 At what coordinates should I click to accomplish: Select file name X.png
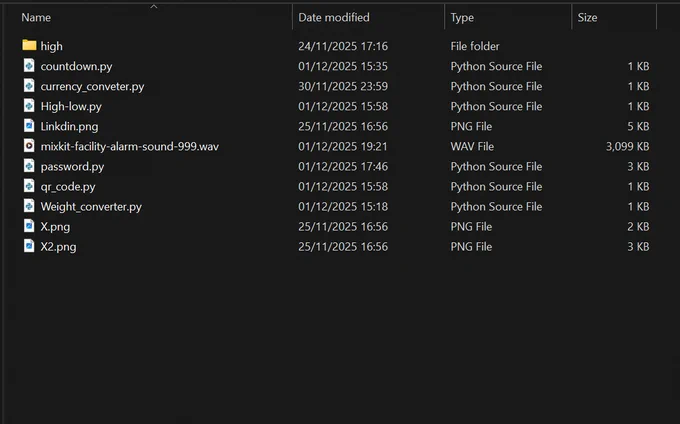(55, 227)
